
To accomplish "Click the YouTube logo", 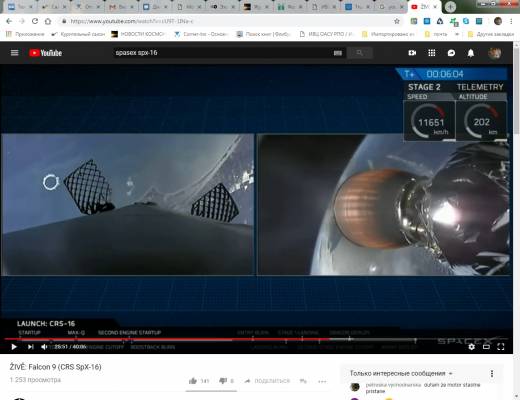I will coord(45,53).
